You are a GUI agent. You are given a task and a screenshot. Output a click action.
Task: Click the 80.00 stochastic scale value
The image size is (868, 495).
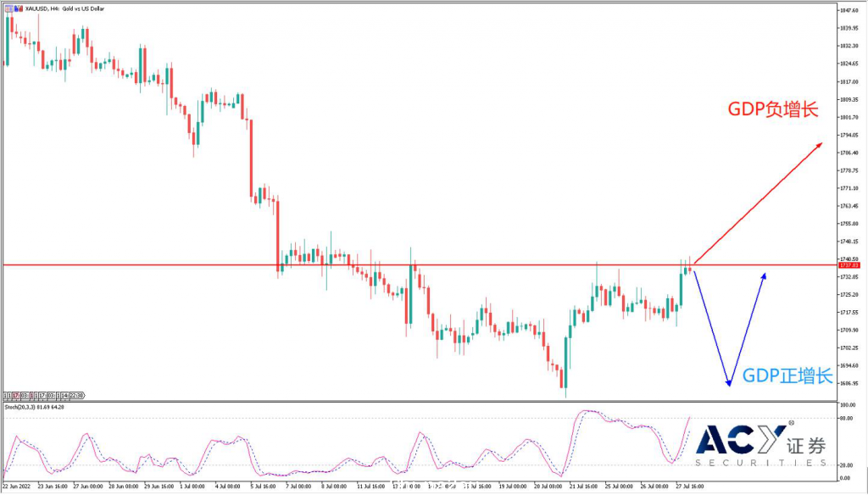coord(847,419)
